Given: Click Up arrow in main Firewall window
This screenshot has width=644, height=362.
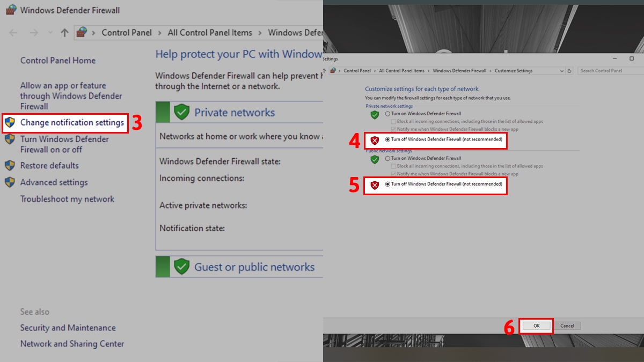Looking at the screenshot, I should click(64, 33).
